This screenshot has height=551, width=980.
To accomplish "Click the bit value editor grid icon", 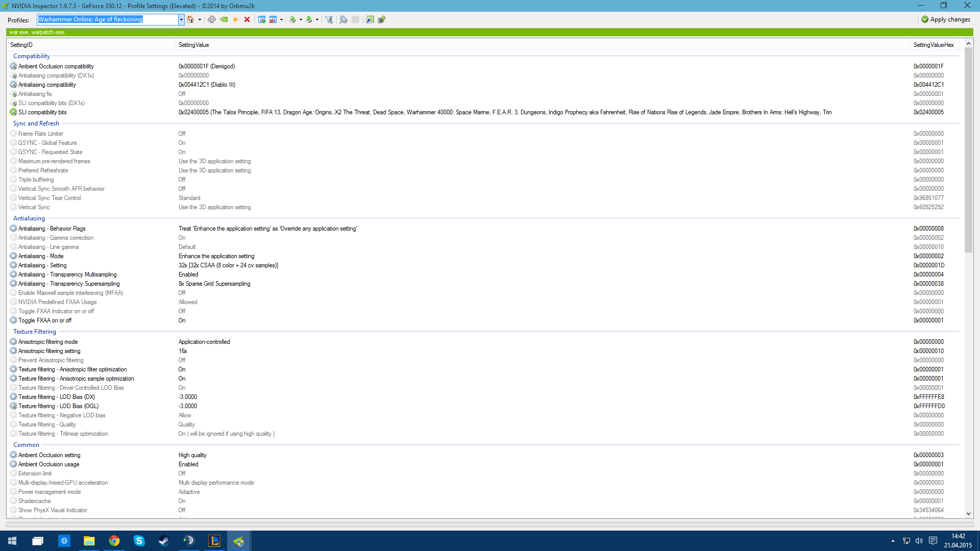I will [355, 19].
